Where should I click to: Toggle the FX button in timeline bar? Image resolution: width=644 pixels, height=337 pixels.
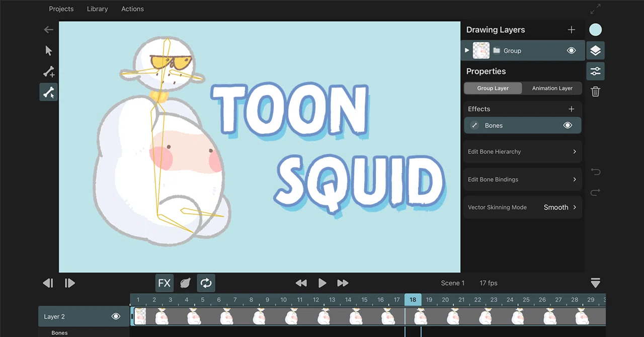point(165,283)
